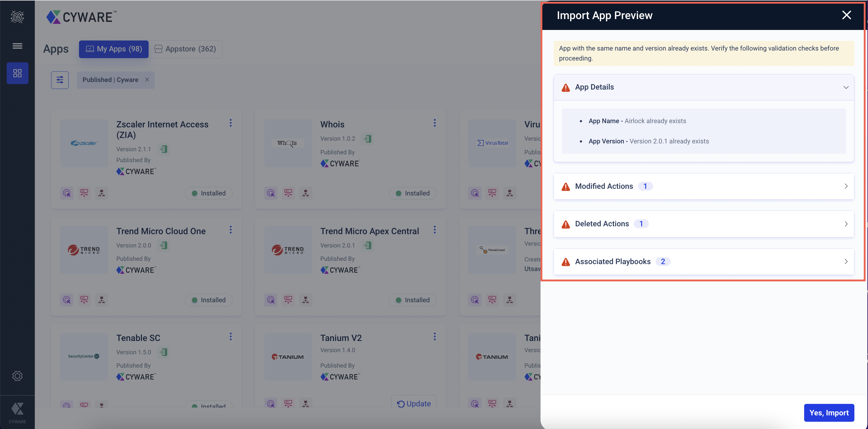Switch to the Appstore tab
The width and height of the screenshot is (868, 429).
(x=185, y=49)
